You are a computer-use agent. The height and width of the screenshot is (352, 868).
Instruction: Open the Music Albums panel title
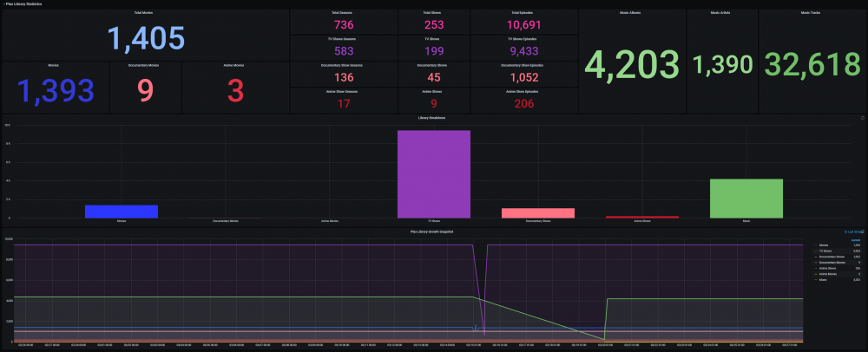[x=632, y=12]
